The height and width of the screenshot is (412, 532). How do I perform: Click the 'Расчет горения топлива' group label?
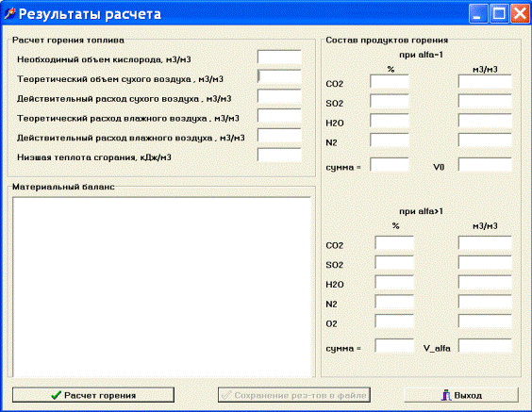[x=68, y=40]
